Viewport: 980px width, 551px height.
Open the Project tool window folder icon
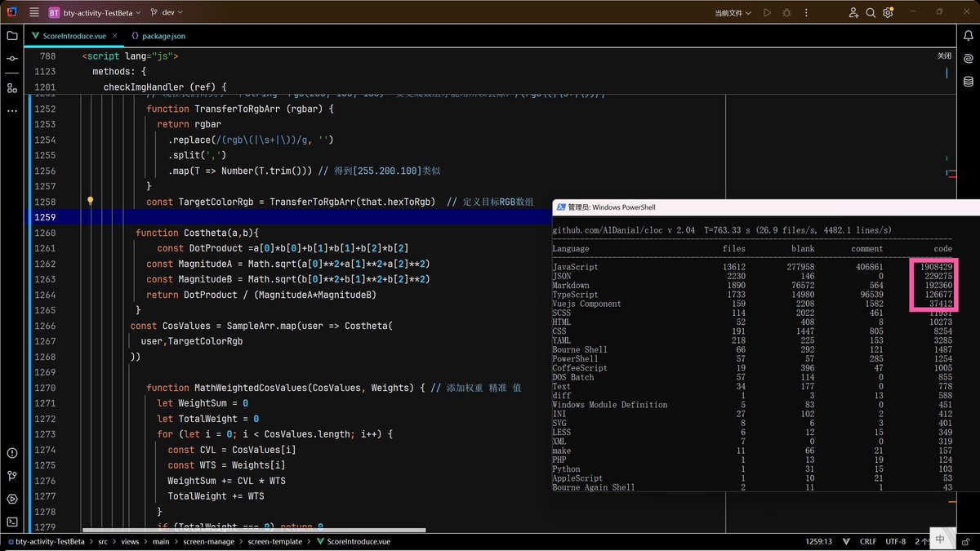pyautogui.click(x=12, y=36)
